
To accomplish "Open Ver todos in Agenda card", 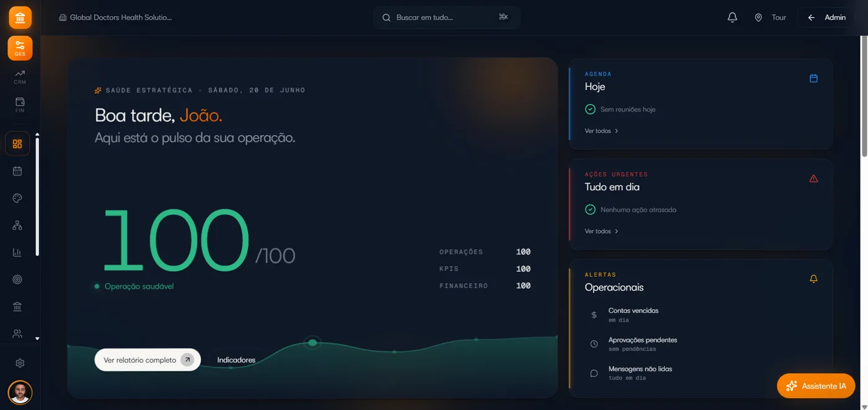I will point(601,131).
